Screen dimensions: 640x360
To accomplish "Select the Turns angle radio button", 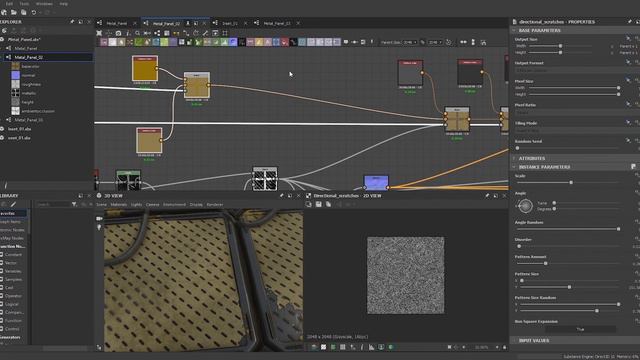I will coord(554,203).
